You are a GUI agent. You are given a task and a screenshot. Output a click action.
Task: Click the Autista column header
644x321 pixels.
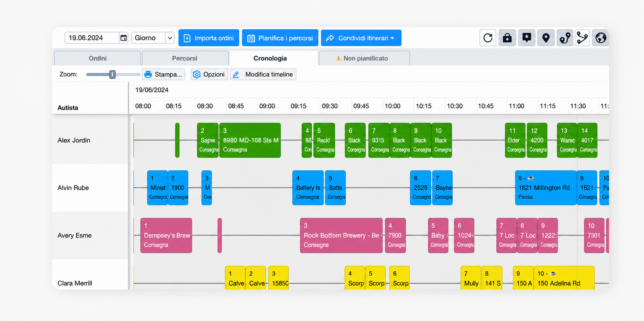click(x=68, y=108)
